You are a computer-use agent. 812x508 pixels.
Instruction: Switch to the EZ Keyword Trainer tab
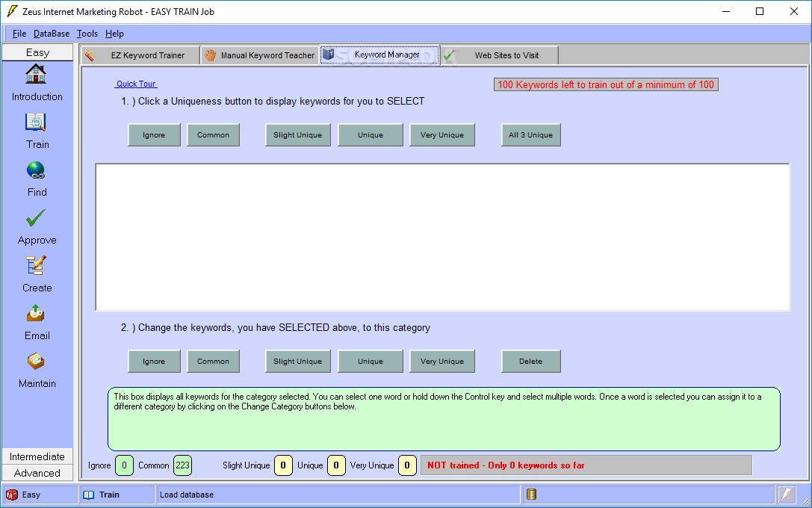[x=140, y=55]
